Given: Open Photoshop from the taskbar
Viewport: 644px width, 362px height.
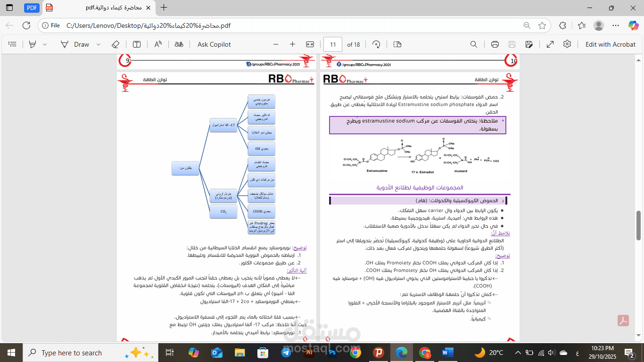Looking at the screenshot, I should [332, 353].
